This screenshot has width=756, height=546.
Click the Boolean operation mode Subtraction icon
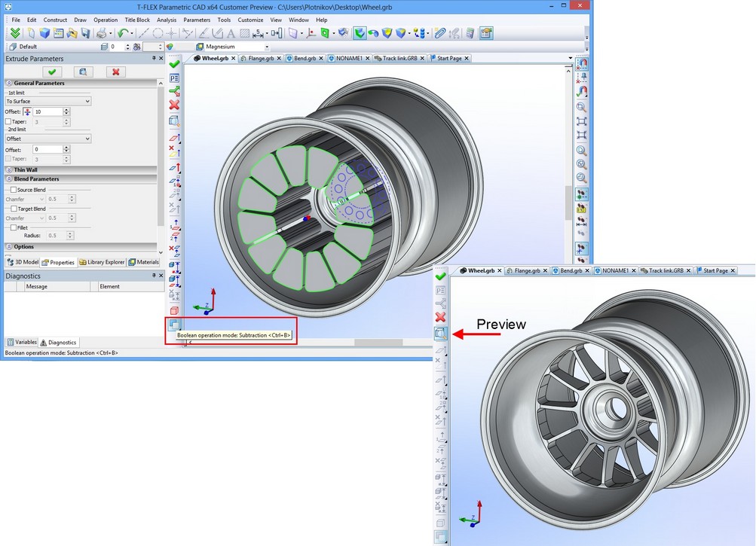tap(174, 325)
